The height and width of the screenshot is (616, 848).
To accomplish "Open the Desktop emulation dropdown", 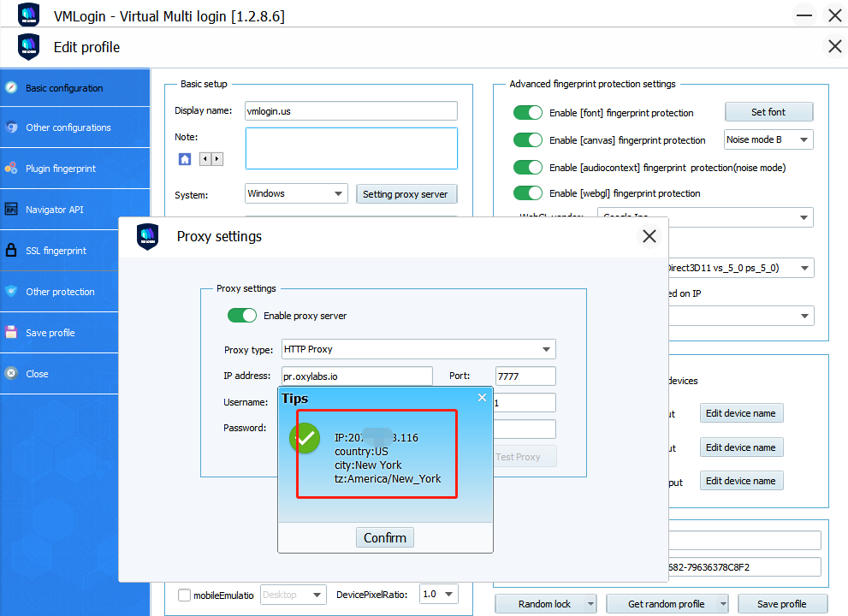I will click(x=294, y=595).
